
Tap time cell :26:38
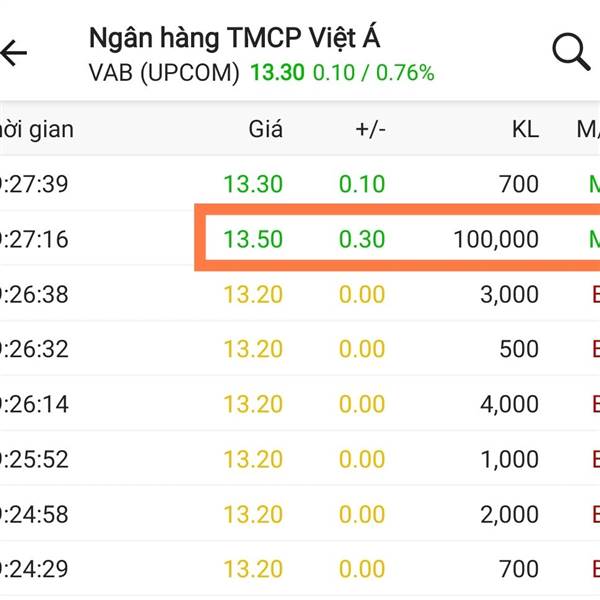coord(34,295)
